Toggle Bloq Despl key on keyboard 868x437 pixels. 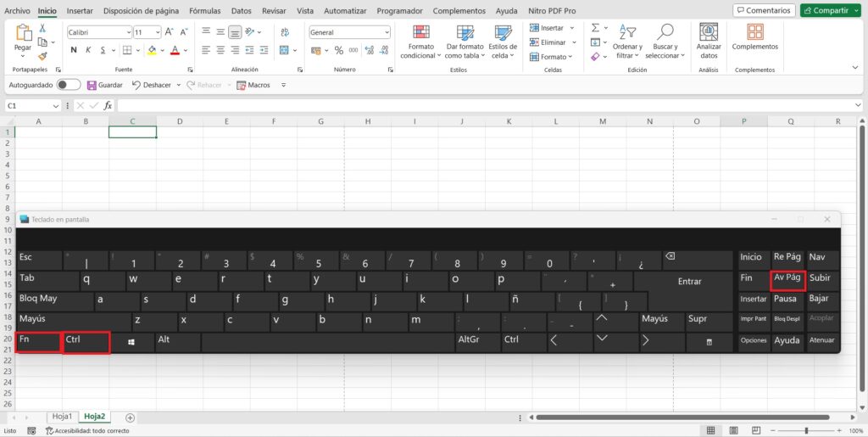(x=787, y=322)
